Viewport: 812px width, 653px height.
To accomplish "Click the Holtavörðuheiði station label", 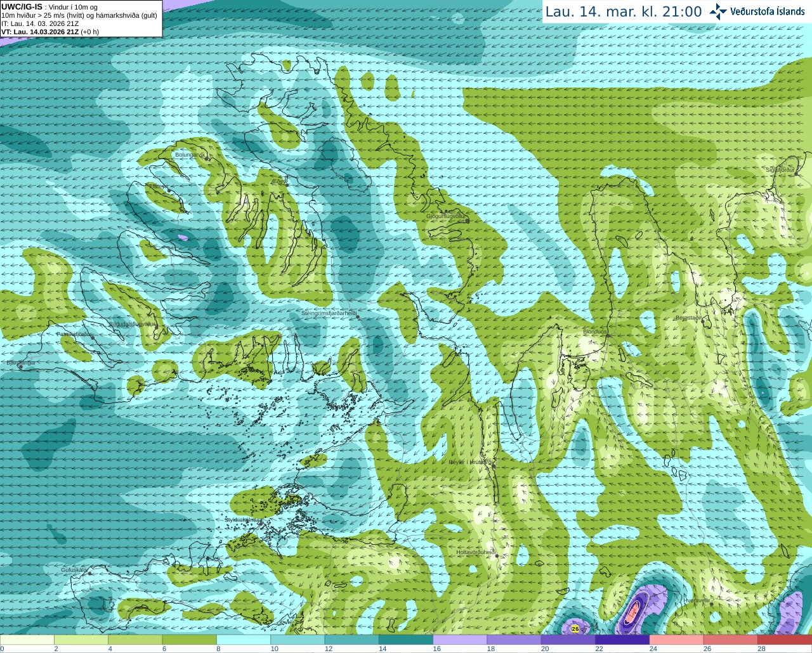I will point(476,552).
